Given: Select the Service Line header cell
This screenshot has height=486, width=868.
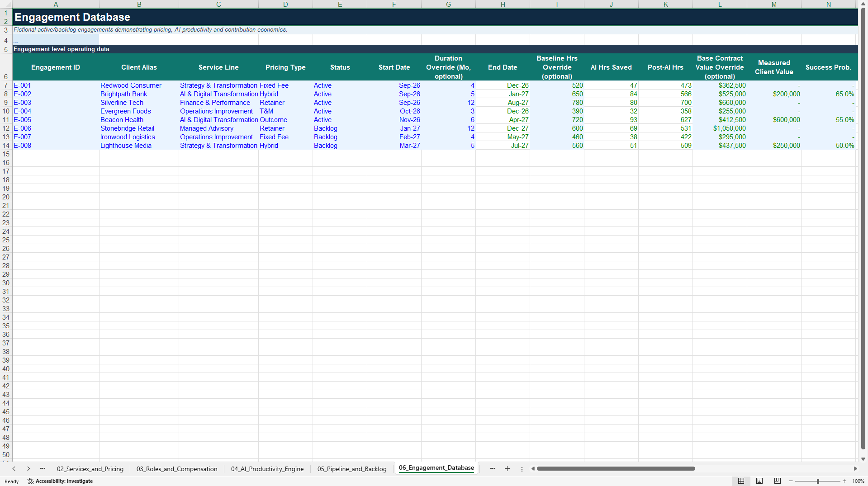Looking at the screenshot, I should point(218,67).
